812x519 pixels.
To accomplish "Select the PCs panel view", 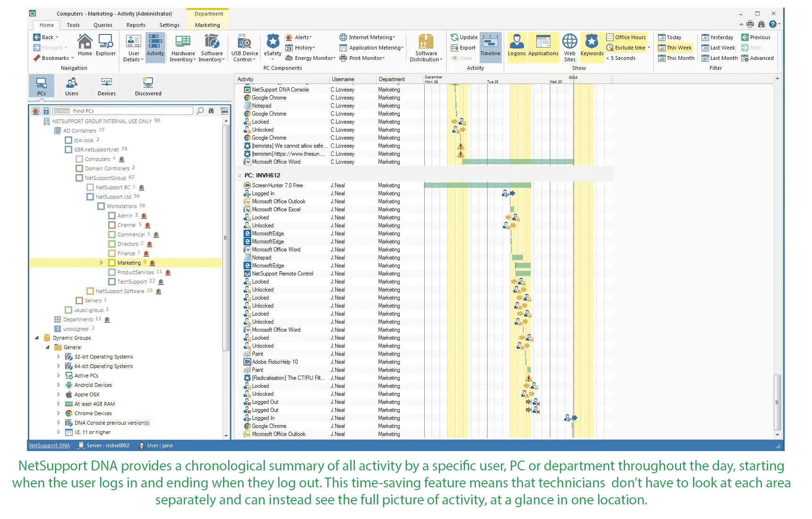I will 42,86.
